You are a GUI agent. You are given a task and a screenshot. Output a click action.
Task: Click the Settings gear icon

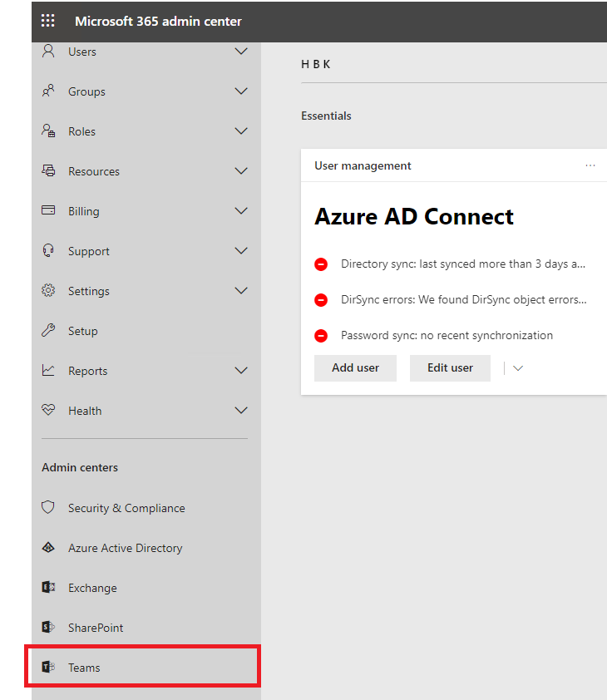pyautogui.click(x=48, y=290)
